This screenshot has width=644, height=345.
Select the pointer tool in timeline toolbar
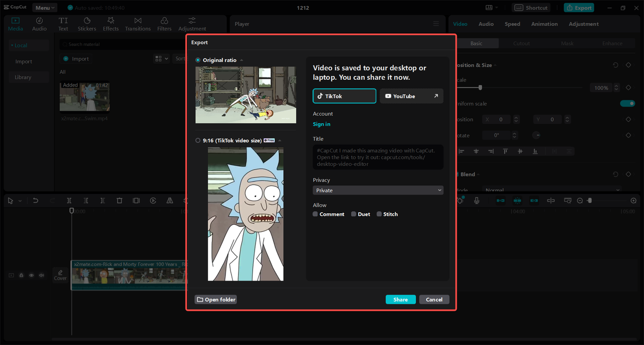11,201
